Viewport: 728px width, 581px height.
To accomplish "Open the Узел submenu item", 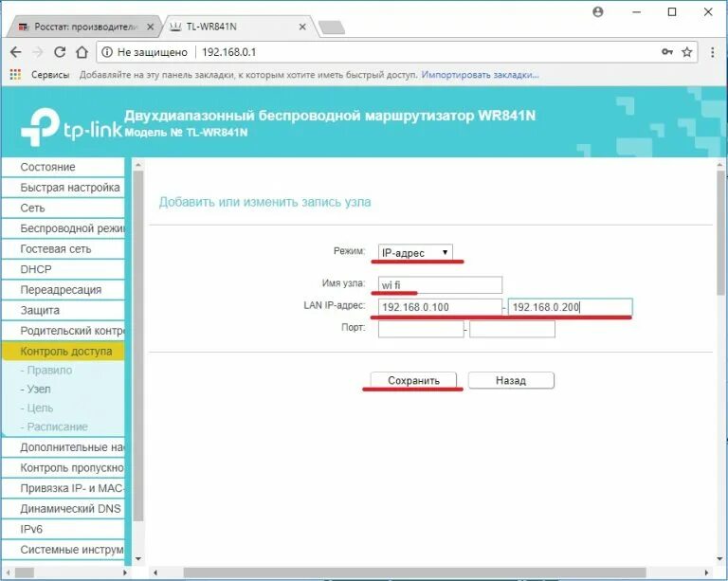I will pyautogui.click(x=39, y=389).
